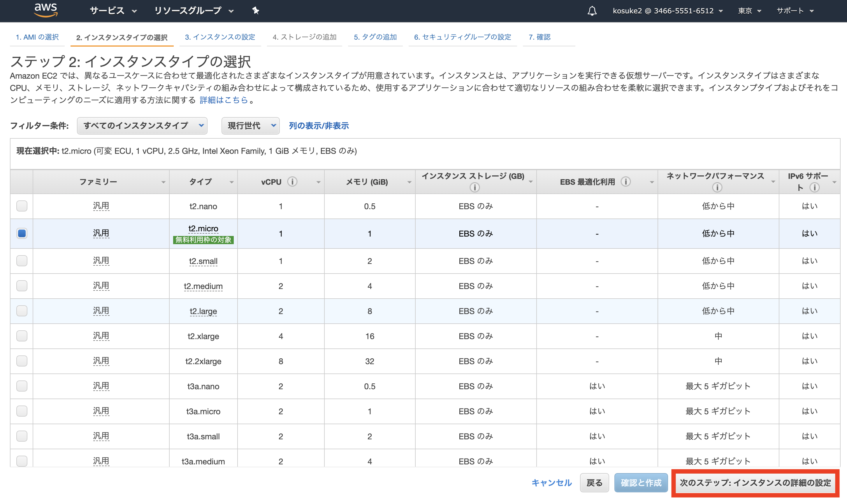Click the AWS logo home icon

pos(46,10)
